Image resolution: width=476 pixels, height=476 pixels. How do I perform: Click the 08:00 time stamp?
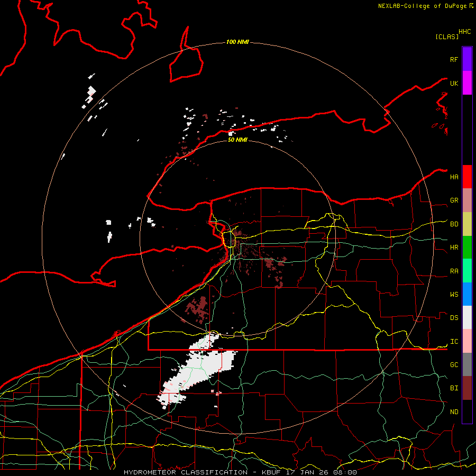(x=345, y=472)
